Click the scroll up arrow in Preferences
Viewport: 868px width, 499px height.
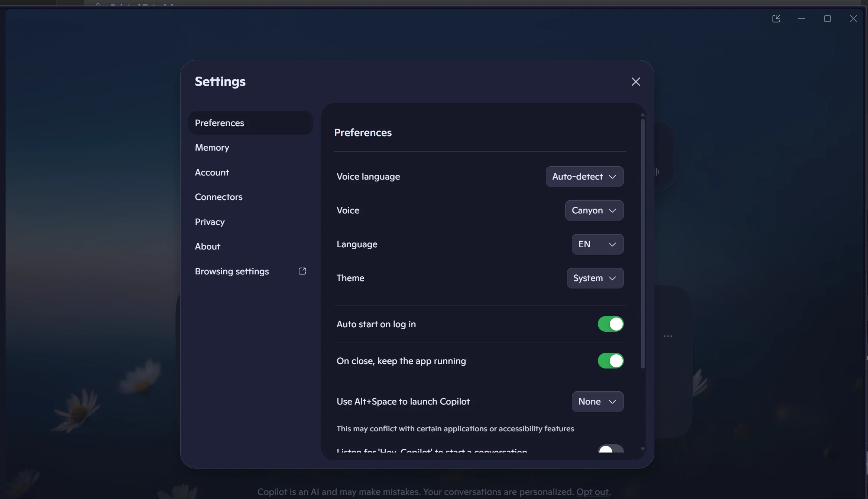643,115
